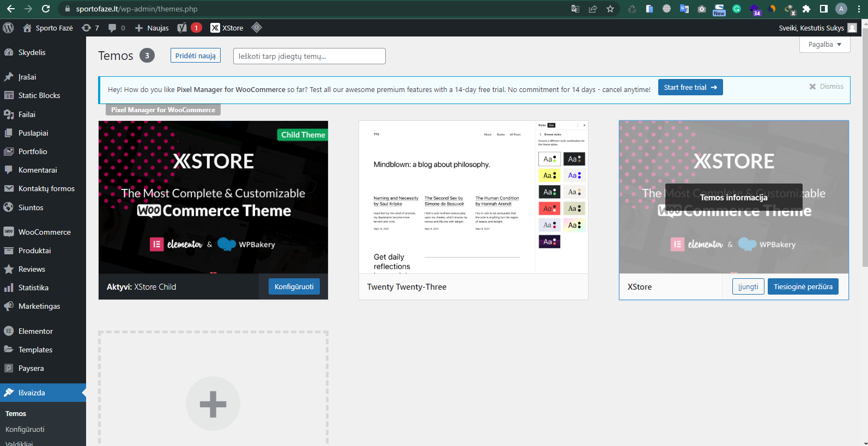The width and height of the screenshot is (868, 446).
Task: Open the Statistika menu label
Action: coord(33,288)
